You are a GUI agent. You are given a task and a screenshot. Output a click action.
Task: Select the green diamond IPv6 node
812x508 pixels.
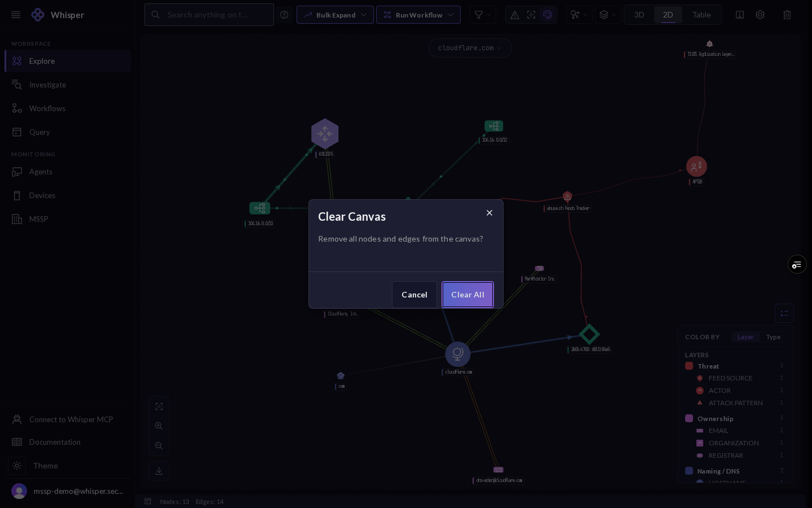coord(589,334)
